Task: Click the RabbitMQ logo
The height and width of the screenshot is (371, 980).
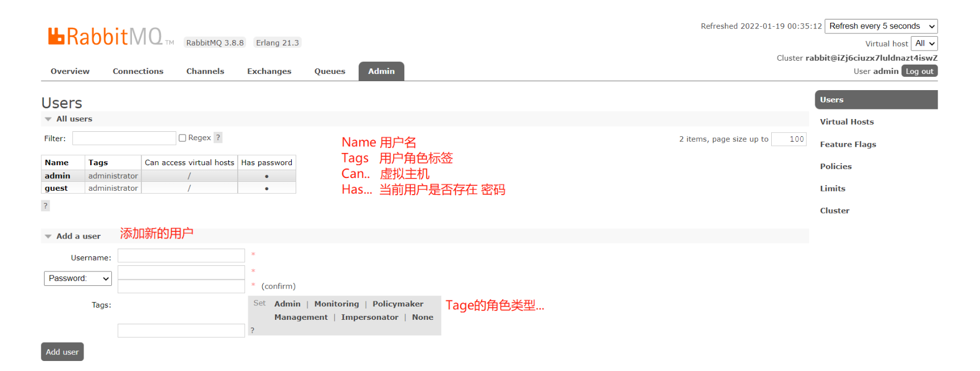Action: [x=111, y=37]
